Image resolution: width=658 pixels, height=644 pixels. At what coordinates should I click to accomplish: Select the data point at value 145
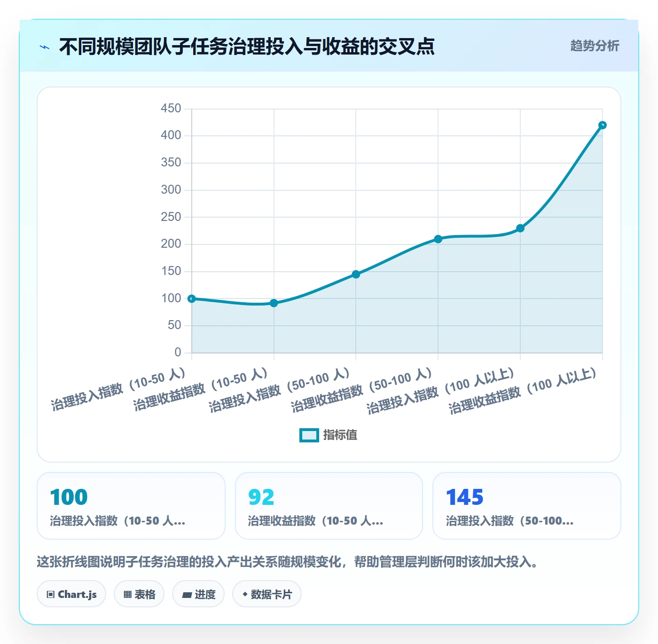356,274
